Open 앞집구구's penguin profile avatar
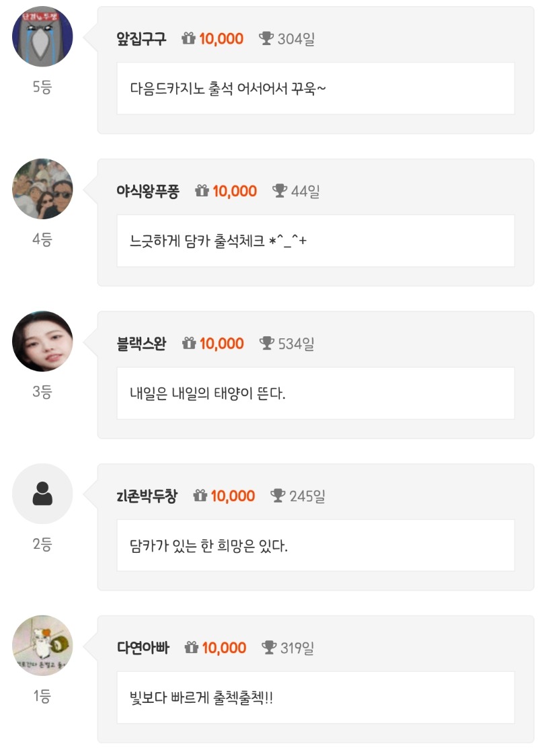 coord(42,36)
